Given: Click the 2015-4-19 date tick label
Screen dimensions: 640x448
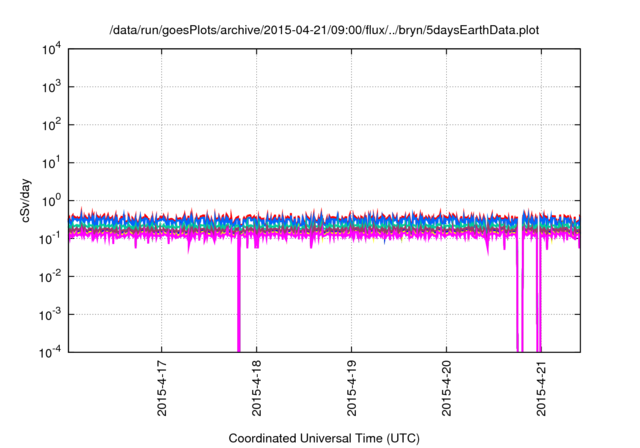Looking at the screenshot, I should (x=352, y=388).
